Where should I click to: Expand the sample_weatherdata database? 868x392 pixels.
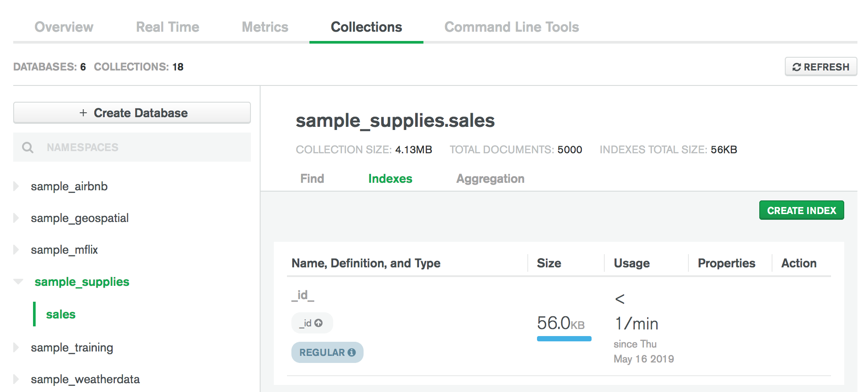tap(16, 379)
